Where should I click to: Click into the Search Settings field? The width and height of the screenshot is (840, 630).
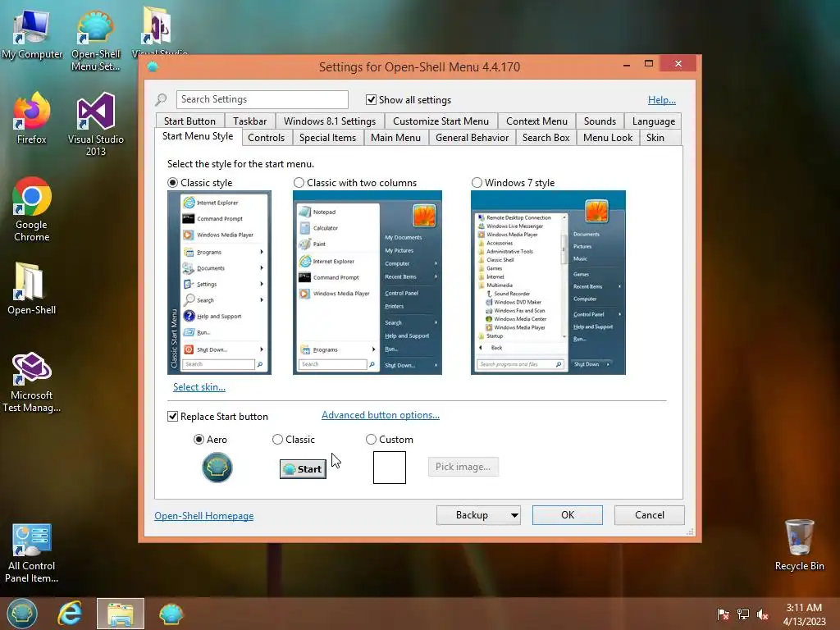tap(262, 99)
